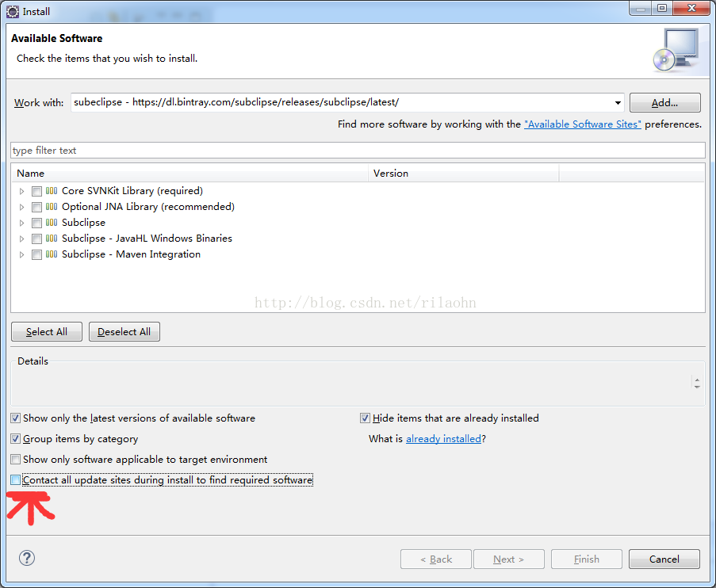Select Subclipse - JavaHL Windows Binaries row text
Screen dimensions: 716x588
(x=147, y=239)
